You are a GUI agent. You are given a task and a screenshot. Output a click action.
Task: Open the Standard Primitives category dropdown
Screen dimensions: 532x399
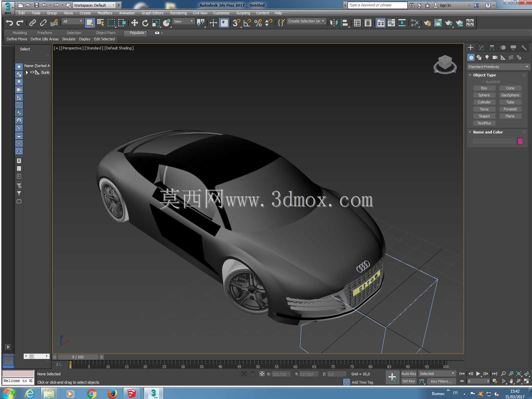(x=498, y=67)
